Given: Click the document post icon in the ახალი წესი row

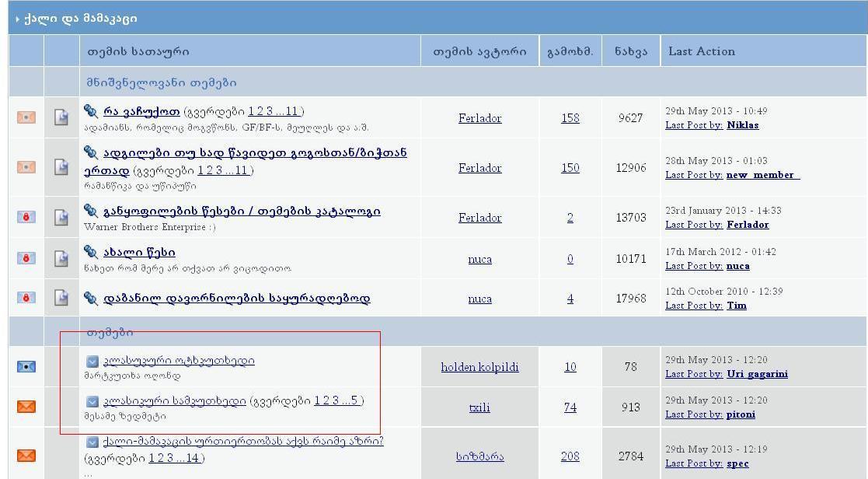Looking at the screenshot, I should click(x=61, y=258).
